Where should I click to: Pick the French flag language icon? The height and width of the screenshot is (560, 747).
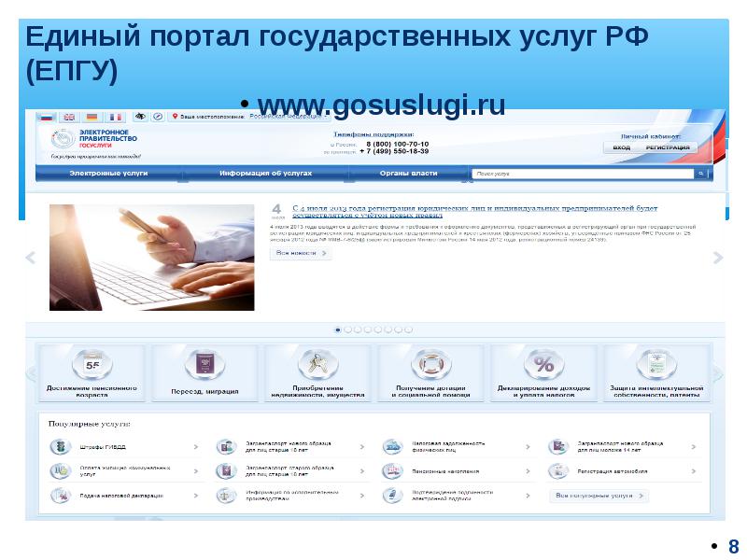(115, 117)
